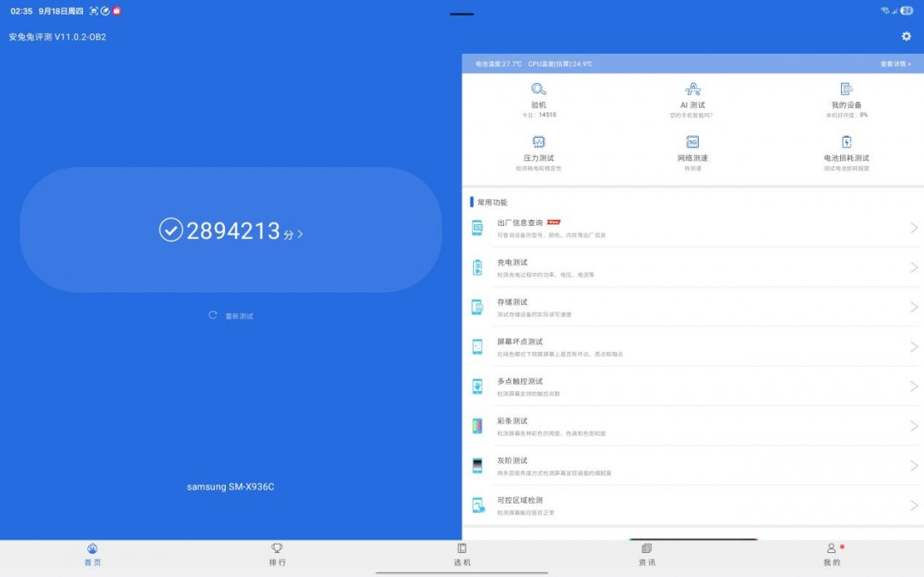The height and width of the screenshot is (577, 924).
Task: Click the 彩条测试 color bar icon
Action: coord(477,426)
